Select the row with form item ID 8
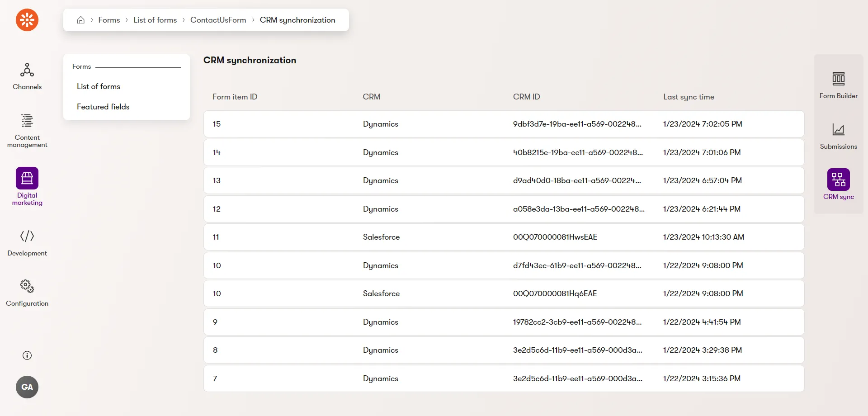This screenshot has height=416, width=868. 504,350
